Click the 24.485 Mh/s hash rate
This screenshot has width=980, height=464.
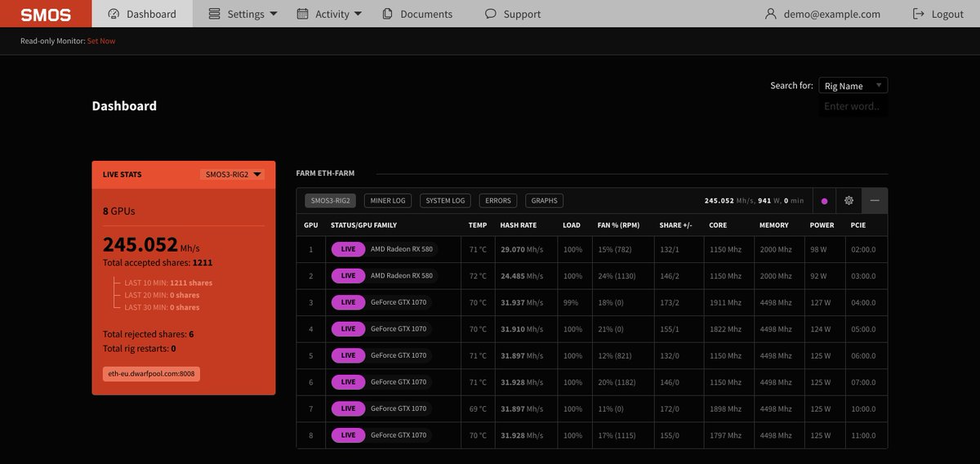pyautogui.click(x=521, y=275)
